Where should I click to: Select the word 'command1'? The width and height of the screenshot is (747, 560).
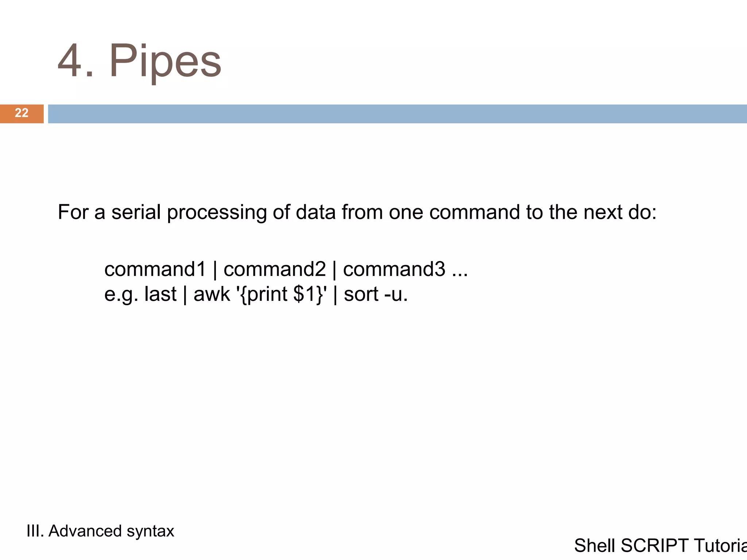(x=155, y=269)
